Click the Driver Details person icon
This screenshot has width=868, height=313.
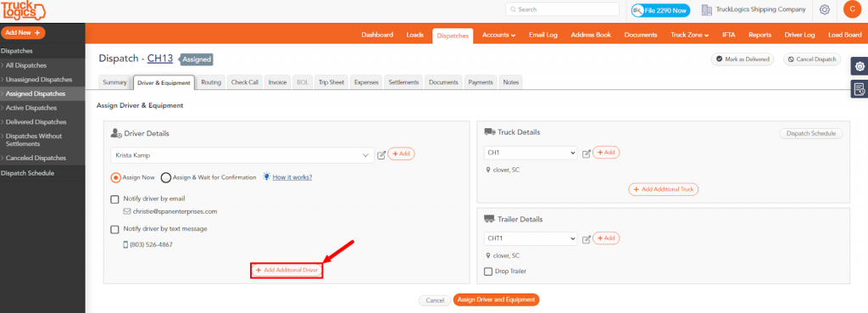(x=116, y=133)
